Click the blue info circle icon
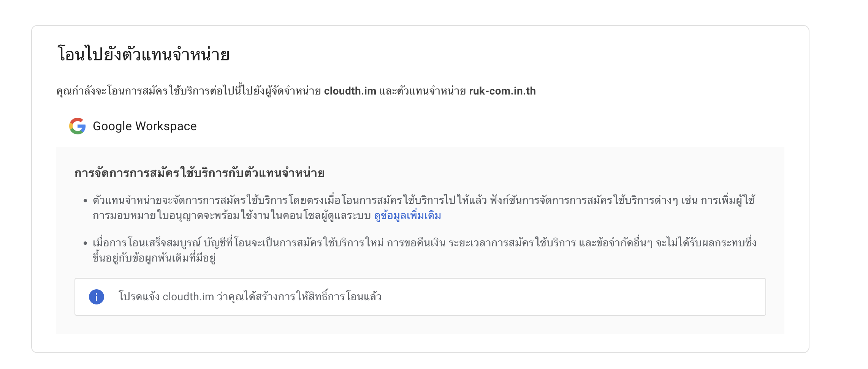This screenshot has width=868, height=369. click(97, 297)
